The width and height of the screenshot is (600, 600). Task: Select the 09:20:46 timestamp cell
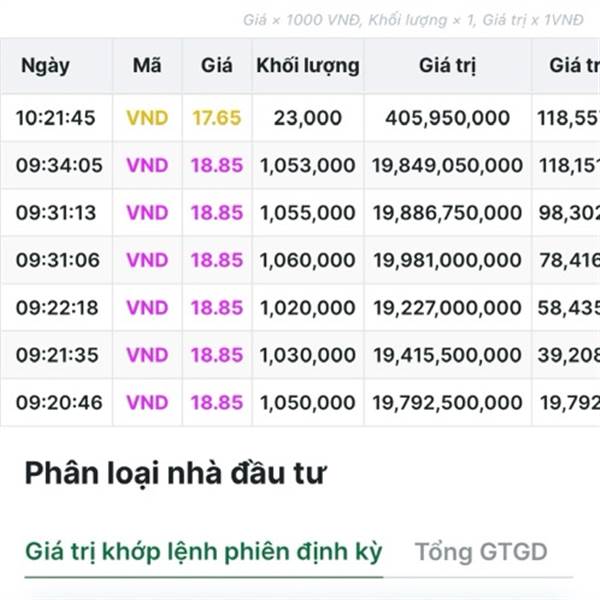59,403
